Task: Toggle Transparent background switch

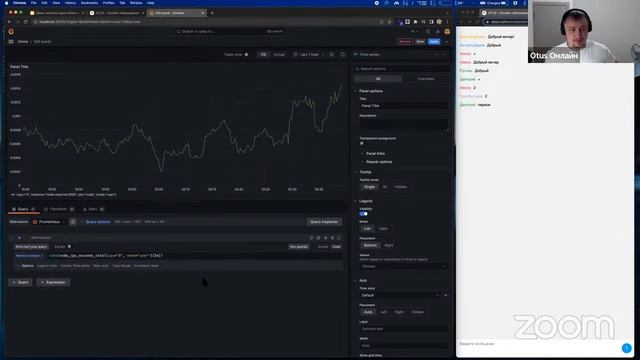Action: coord(362,144)
